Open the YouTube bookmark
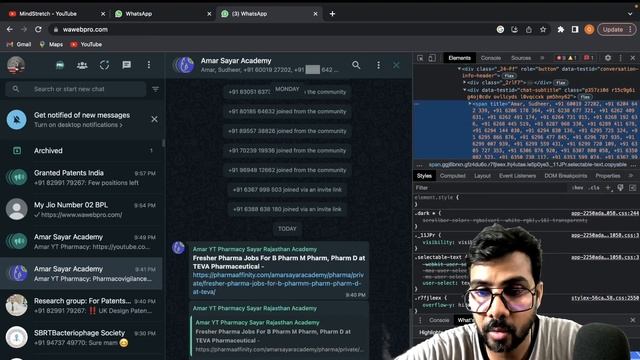The height and width of the screenshot is (360, 640). [86, 44]
